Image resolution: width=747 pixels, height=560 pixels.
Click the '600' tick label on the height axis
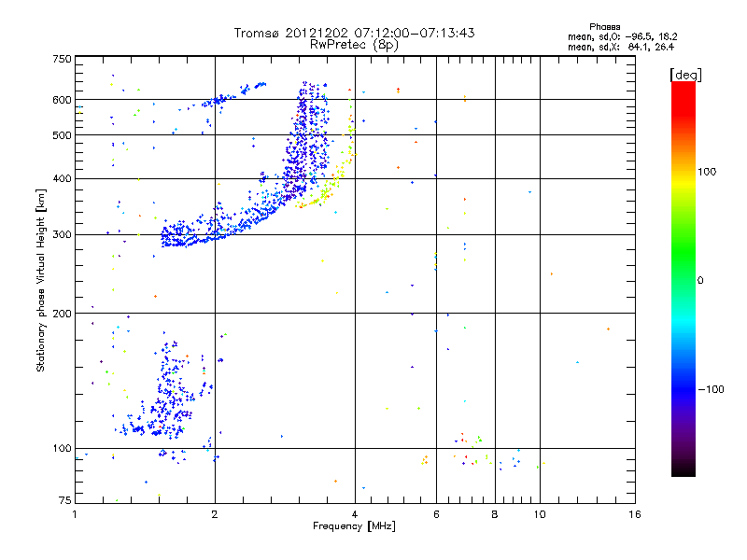[x=62, y=100]
